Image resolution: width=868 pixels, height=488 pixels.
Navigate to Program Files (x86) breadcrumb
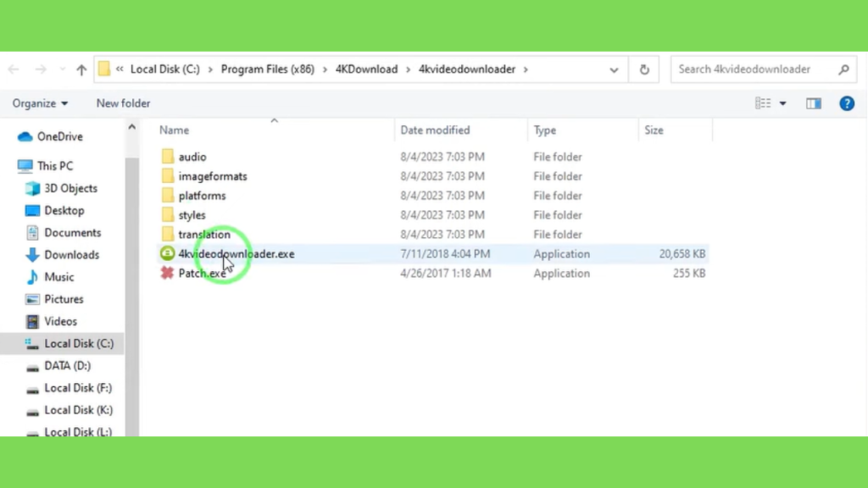267,69
